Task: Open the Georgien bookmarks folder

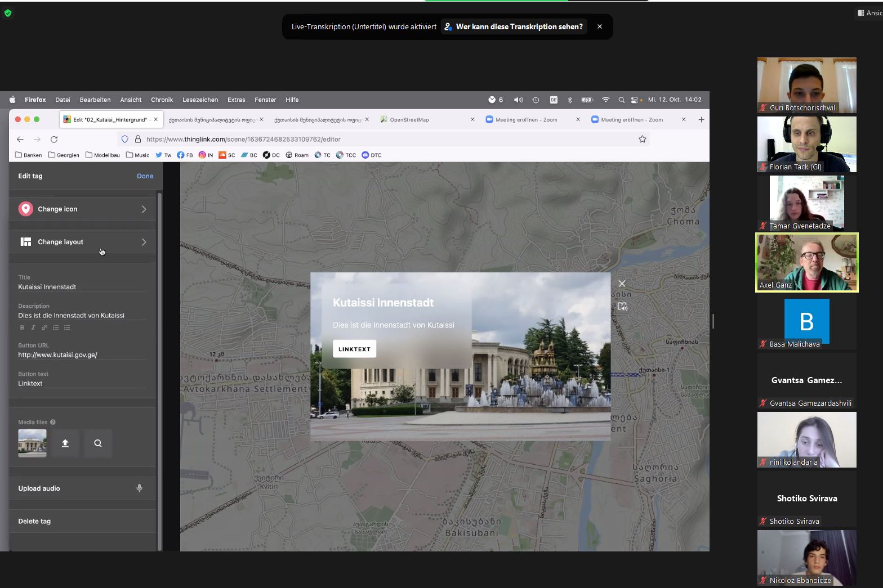Action: (x=64, y=155)
